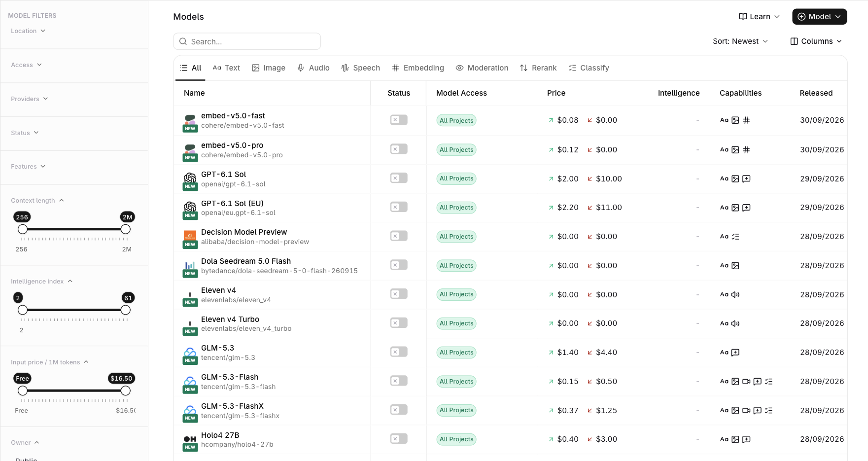Click the Released column header
The image size is (868, 461).
point(816,93)
